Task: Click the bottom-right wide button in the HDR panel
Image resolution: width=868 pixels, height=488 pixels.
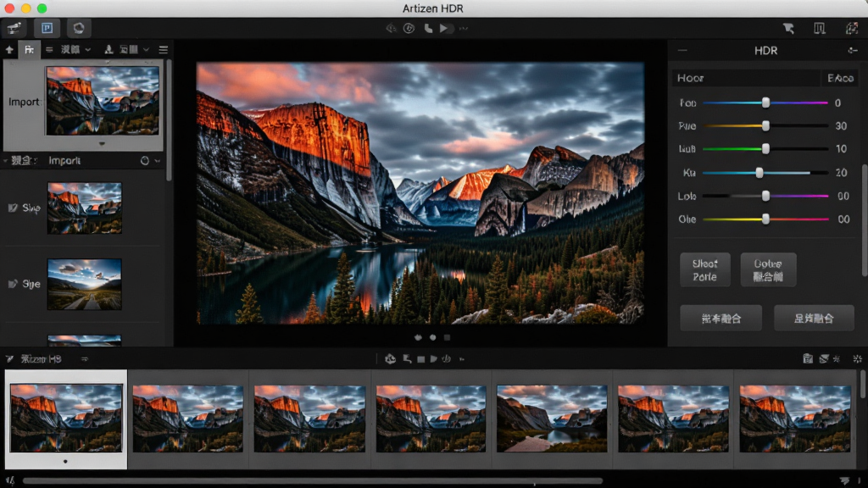Action: coord(814,319)
